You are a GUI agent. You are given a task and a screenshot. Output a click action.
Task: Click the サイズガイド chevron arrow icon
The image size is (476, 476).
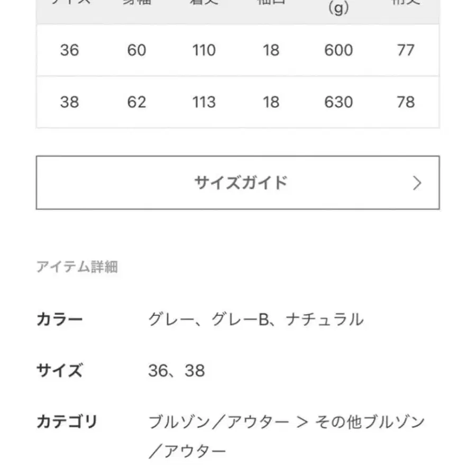coord(418,182)
